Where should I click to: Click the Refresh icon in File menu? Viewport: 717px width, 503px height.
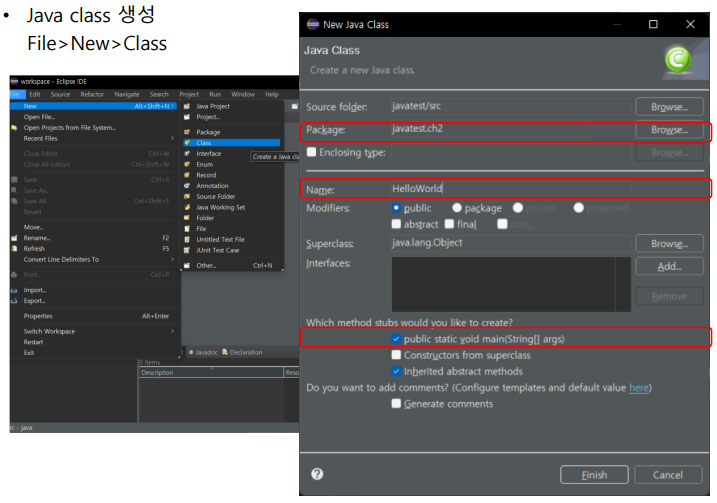[x=14, y=249]
